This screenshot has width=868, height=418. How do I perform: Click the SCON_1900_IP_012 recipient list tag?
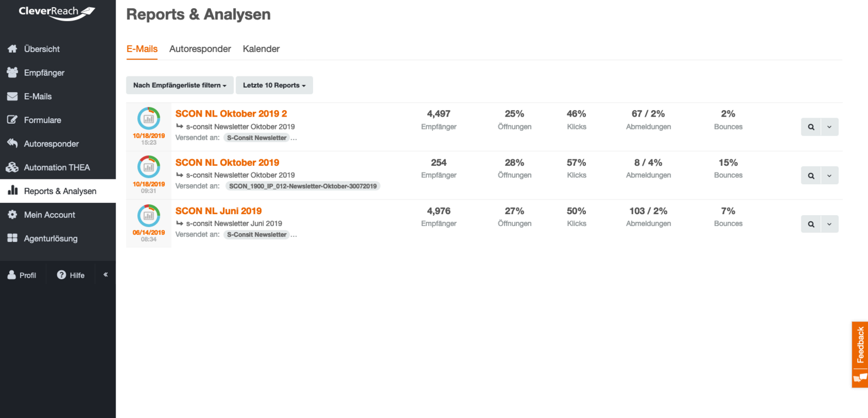[302, 186]
